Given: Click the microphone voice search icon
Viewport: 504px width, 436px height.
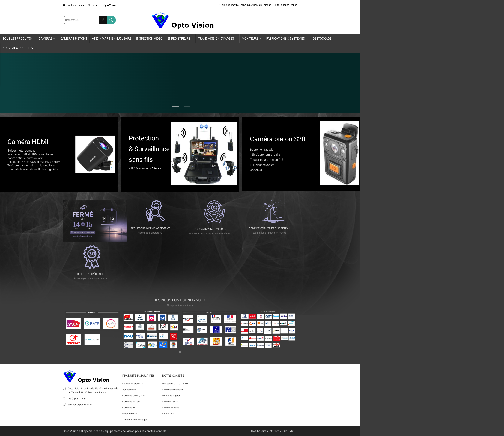Looking at the screenshot, I should [x=103, y=20].
